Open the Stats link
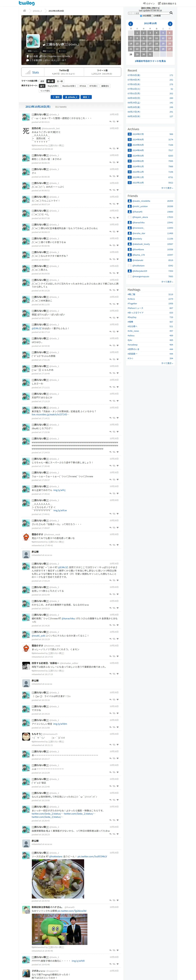 click(35, 72)
